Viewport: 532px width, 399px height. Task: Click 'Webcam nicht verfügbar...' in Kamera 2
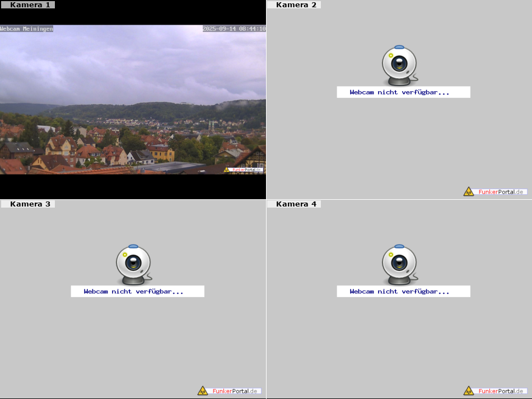click(x=400, y=92)
